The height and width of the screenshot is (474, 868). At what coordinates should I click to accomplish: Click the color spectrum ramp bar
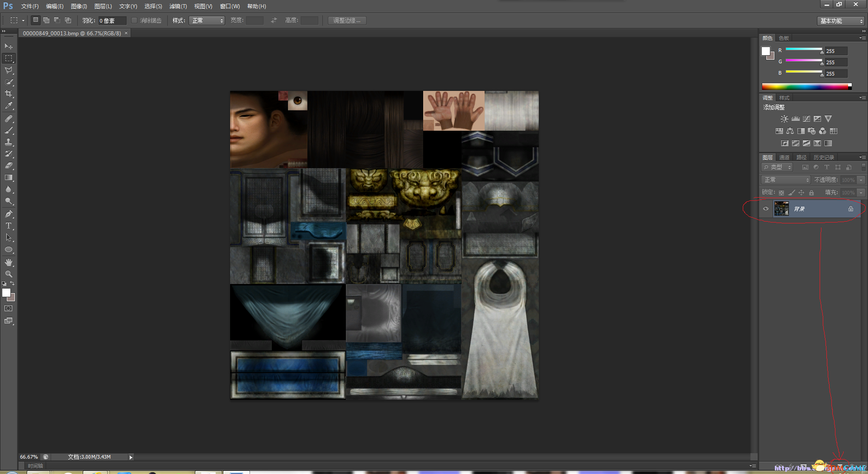pos(807,86)
